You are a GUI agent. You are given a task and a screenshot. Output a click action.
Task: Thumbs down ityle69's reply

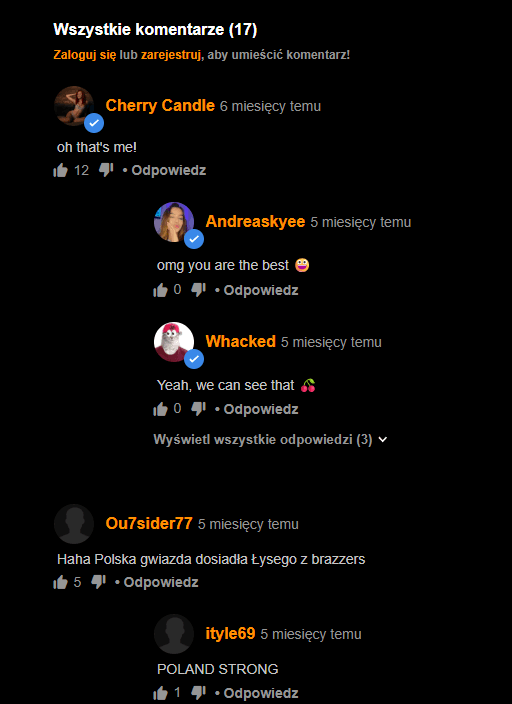(199, 693)
